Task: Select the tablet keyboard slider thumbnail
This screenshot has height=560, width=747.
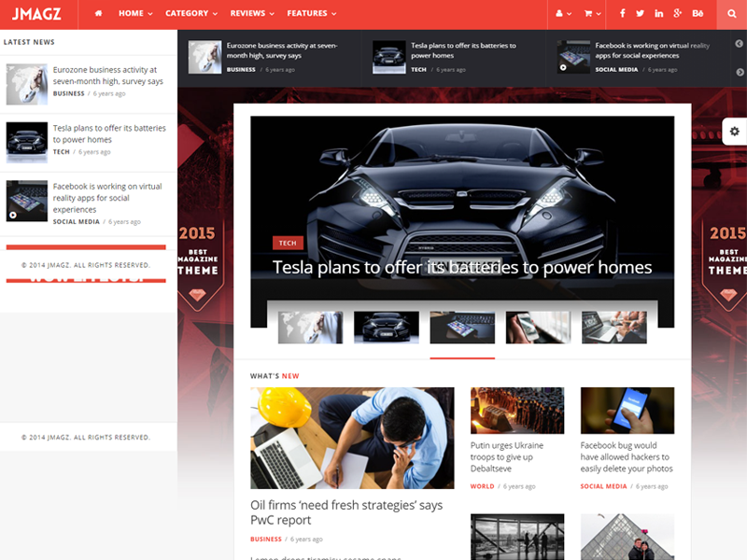Action: [x=462, y=328]
